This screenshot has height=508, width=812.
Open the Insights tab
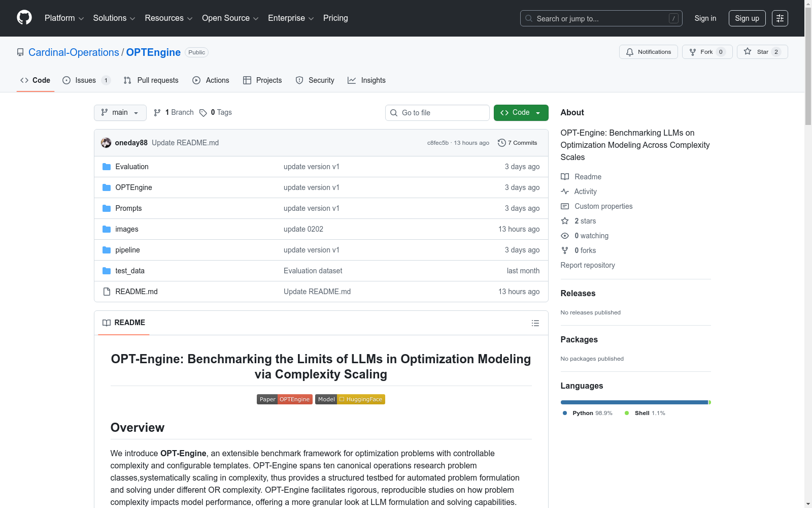[367, 80]
